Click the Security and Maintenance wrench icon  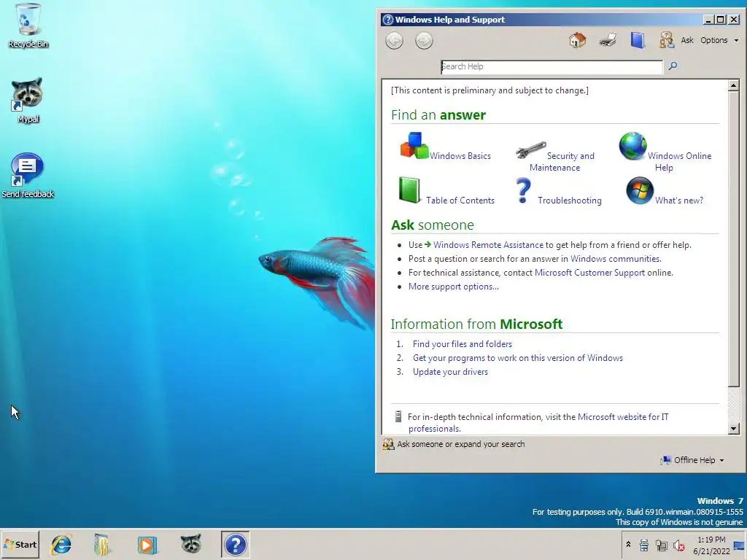coord(531,149)
